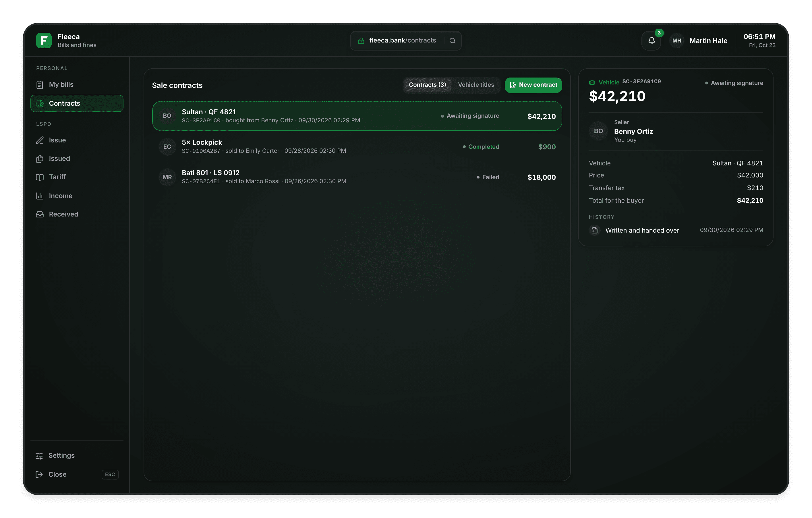The height and width of the screenshot is (518, 812).
Task: Click the Close exit icon
Action: [39, 474]
